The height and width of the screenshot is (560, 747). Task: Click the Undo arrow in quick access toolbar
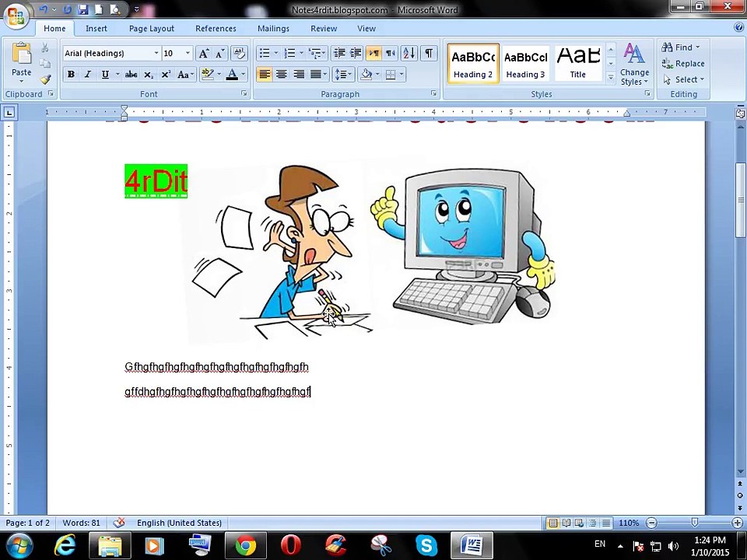click(x=43, y=9)
